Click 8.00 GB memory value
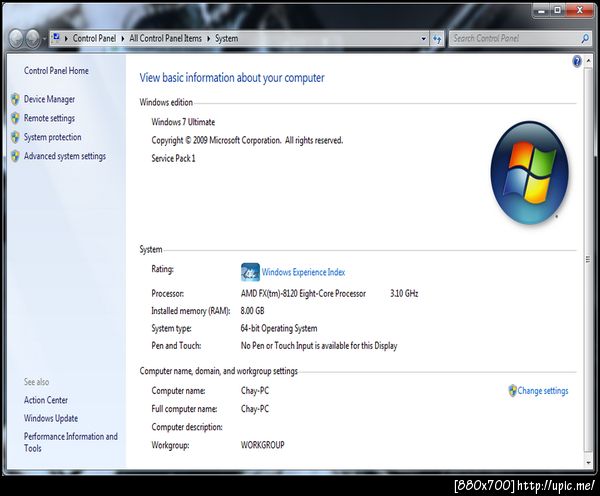This screenshot has height=496, width=600. [252, 311]
